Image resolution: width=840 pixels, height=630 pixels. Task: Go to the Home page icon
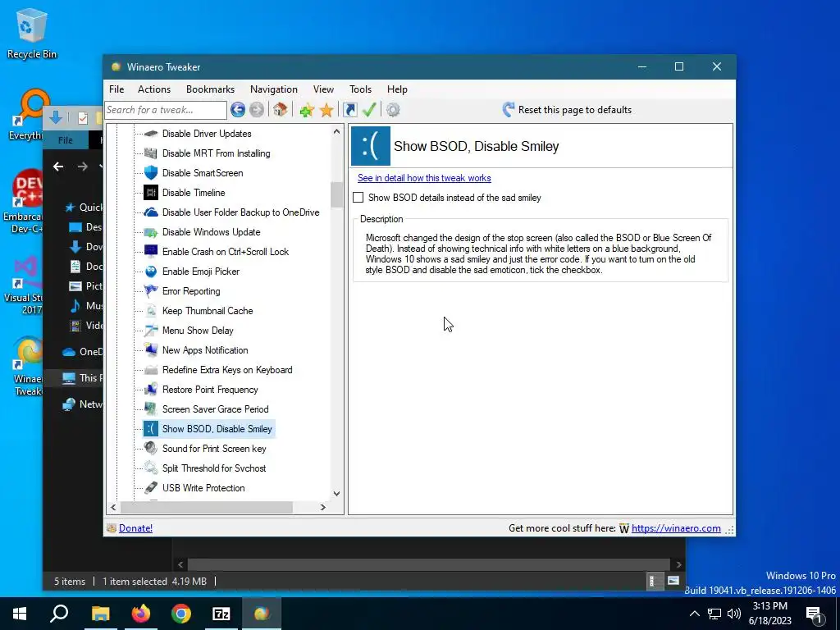280,110
